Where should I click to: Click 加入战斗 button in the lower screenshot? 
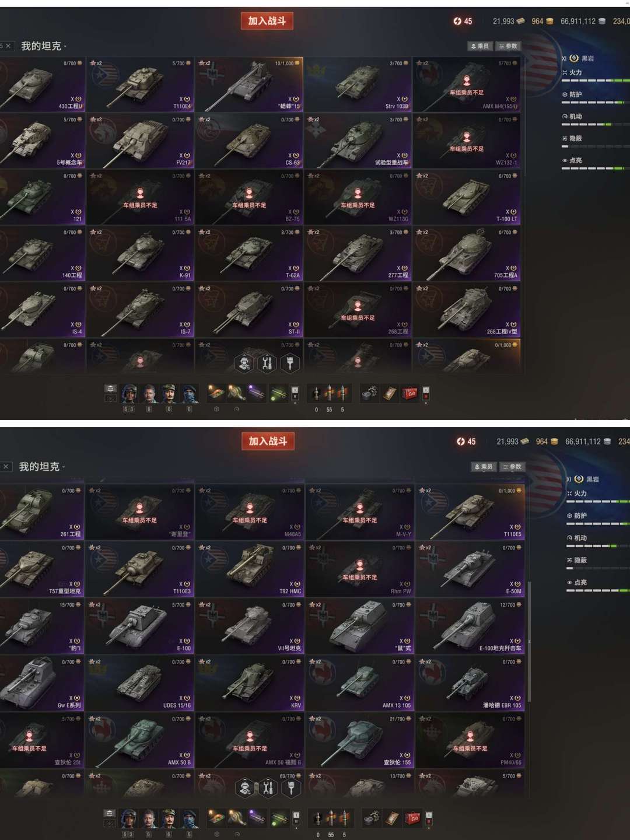click(268, 441)
